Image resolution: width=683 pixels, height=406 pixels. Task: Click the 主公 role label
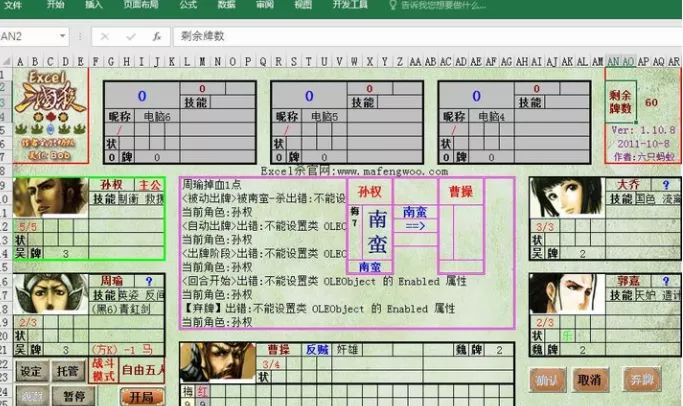tap(149, 185)
